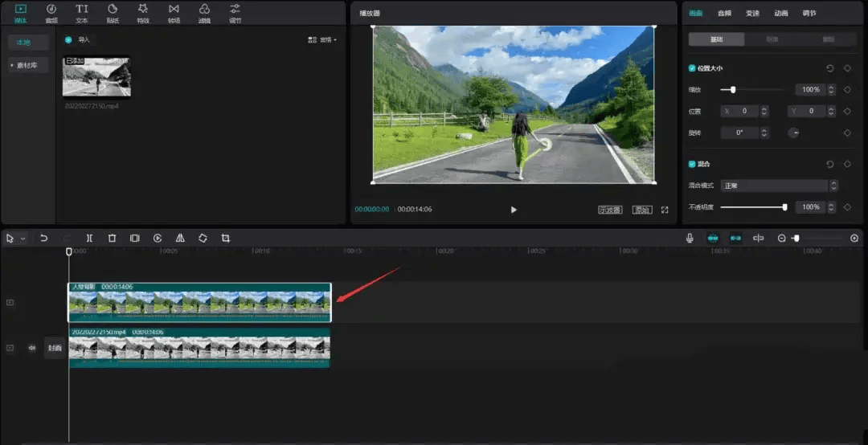Click the 不透明度 opacity stepper arrows
The width and height of the screenshot is (868, 445).
point(832,207)
